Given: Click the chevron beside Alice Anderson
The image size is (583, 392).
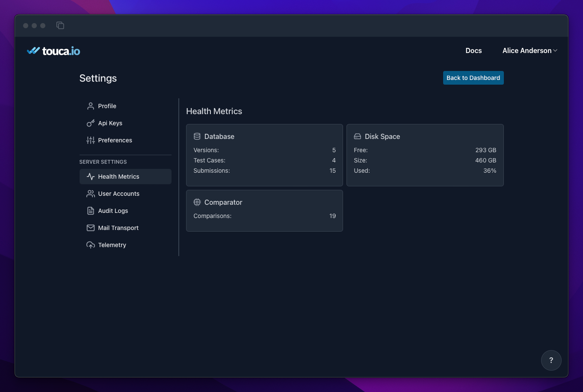Looking at the screenshot, I should [x=555, y=50].
